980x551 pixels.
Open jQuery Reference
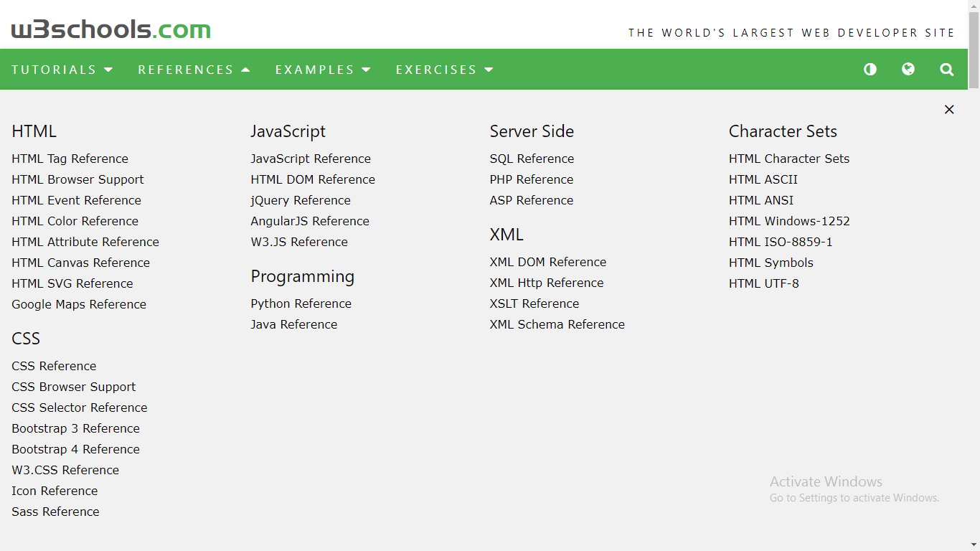(x=301, y=200)
